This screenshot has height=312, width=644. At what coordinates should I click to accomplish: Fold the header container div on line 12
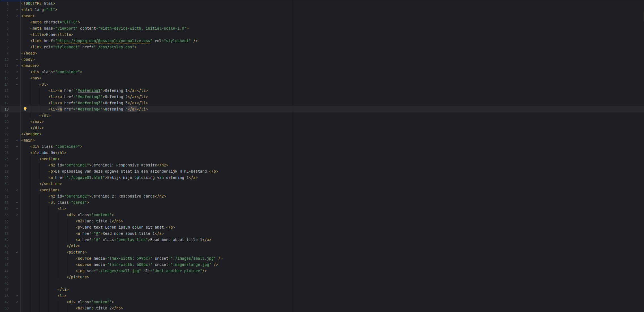coord(17,72)
